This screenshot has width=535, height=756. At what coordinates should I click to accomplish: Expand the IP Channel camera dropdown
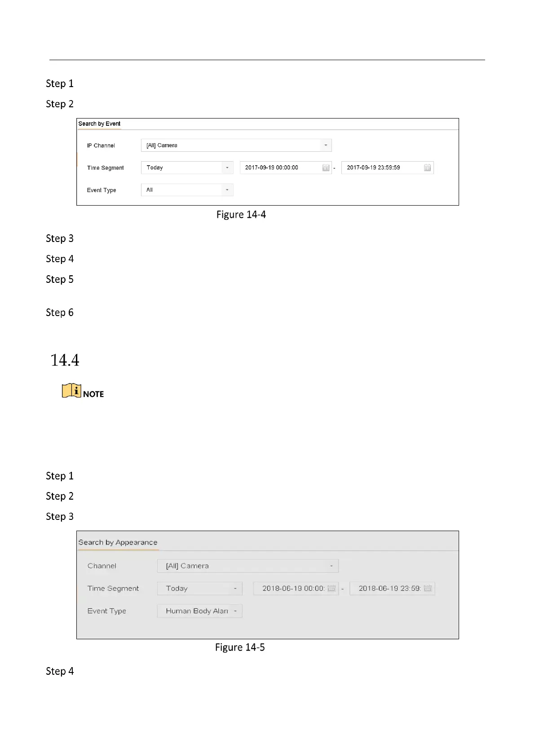click(236, 145)
